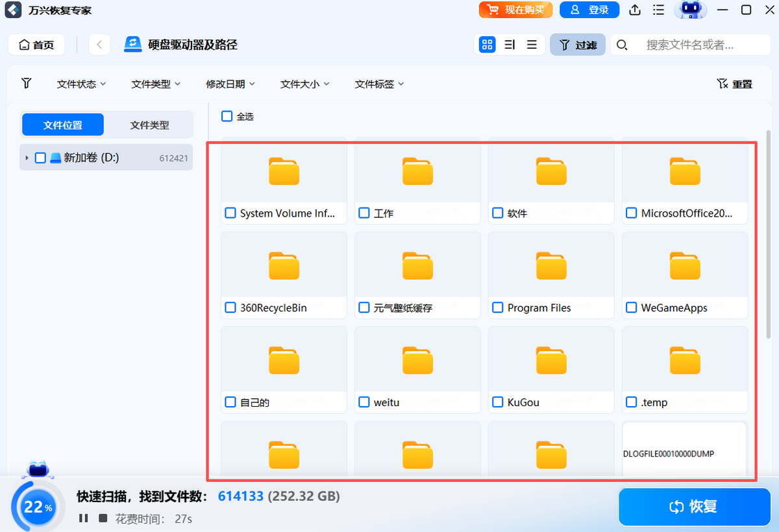Tick the 全选 select-all checkbox
The height and width of the screenshot is (532, 779).
tap(227, 116)
